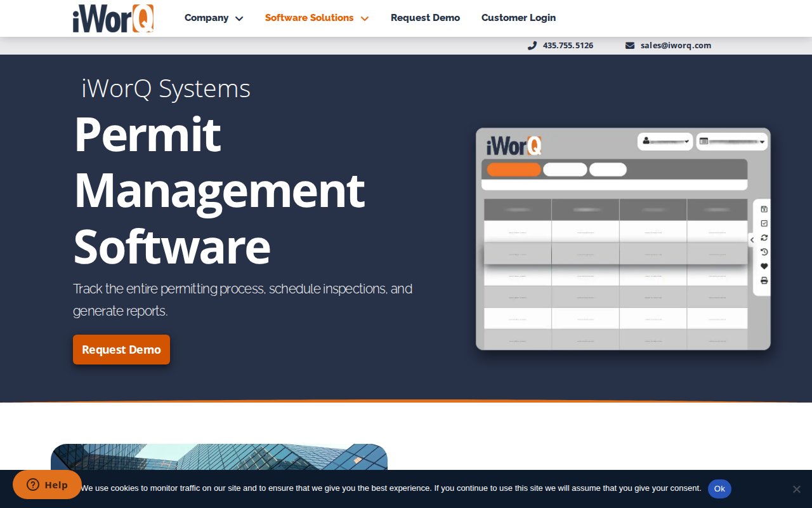This screenshot has height=508, width=812.
Task: Click the heart favorite icon in mockup sidebar
Action: 764,266
